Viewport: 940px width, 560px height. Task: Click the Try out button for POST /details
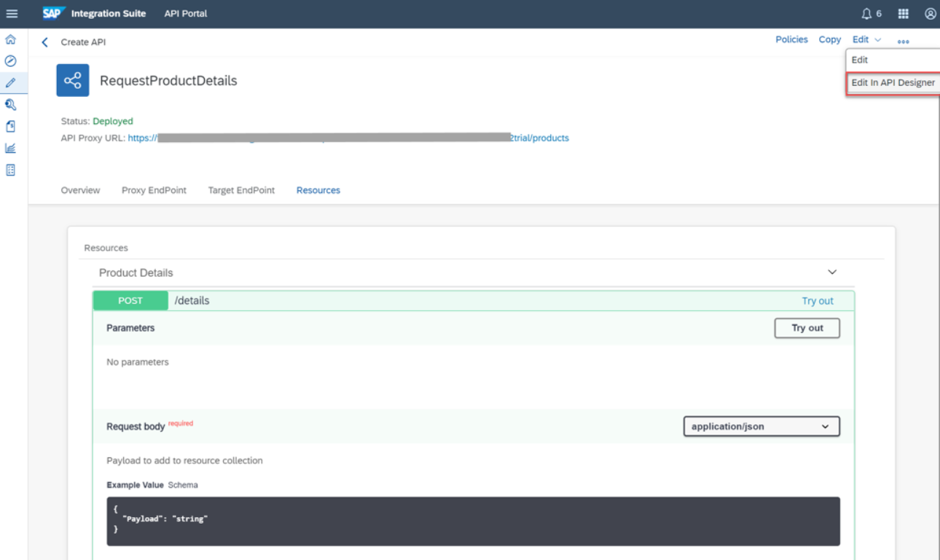807,328
